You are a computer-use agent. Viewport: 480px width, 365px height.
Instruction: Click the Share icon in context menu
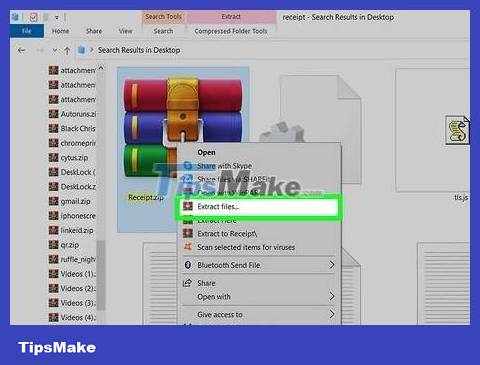(187, 283)
